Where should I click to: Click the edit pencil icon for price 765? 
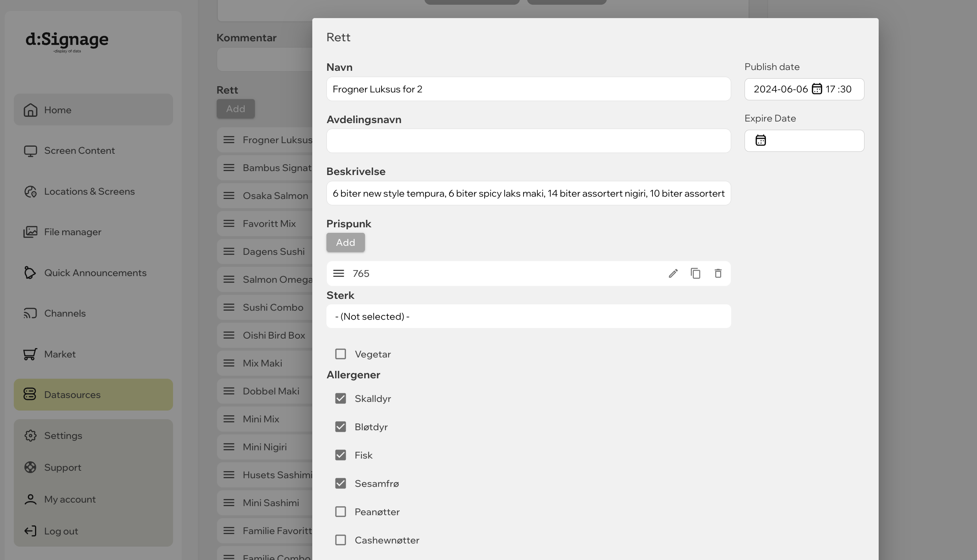(x=673, y=273)
